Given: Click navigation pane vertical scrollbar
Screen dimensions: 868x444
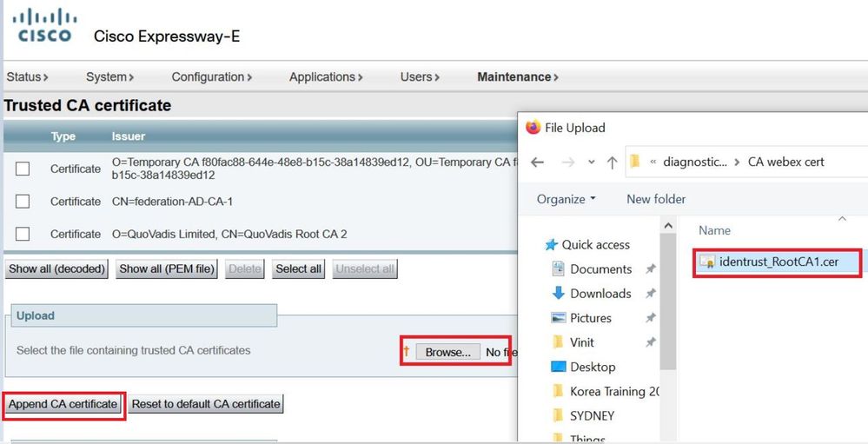Looking at the screenshot, I should pyautogui.click(x=668, y=302).
